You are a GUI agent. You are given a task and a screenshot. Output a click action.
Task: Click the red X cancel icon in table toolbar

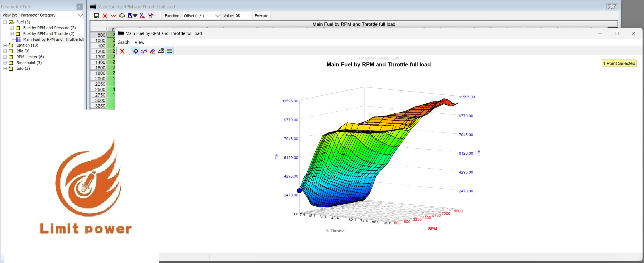105,16
